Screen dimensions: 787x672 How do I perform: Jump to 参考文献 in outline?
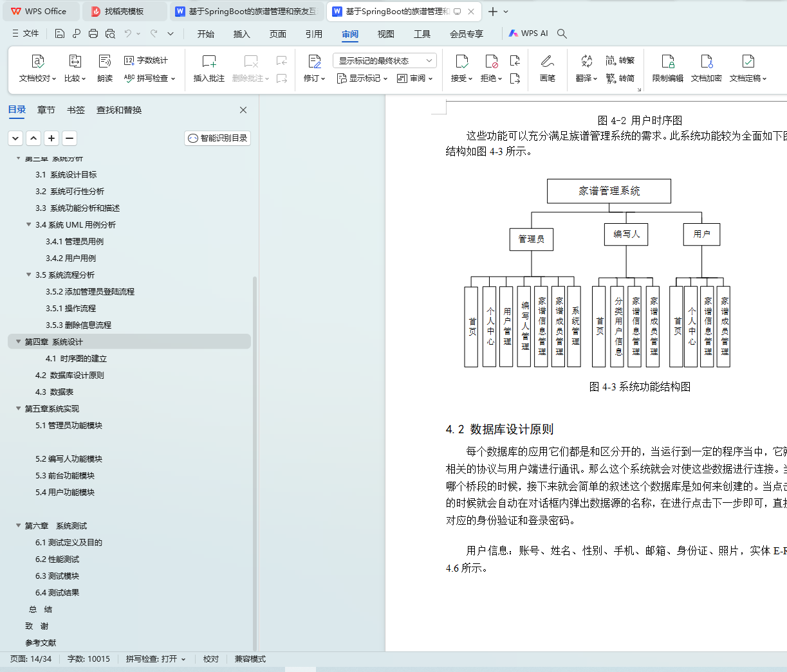pos(41,642)
